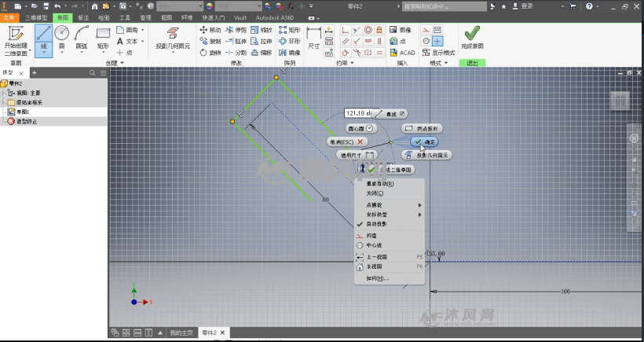Viewport: 644px width, 342px height.
Task: Switch to the 工具 ribbon tab
Action: pos(125,17)
